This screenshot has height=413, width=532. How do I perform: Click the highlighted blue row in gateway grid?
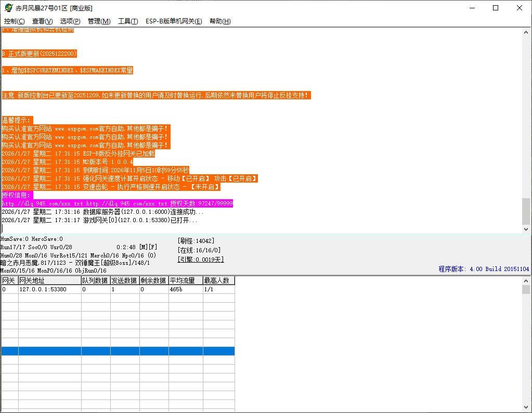pyautogui.click(x=118, y=351)
